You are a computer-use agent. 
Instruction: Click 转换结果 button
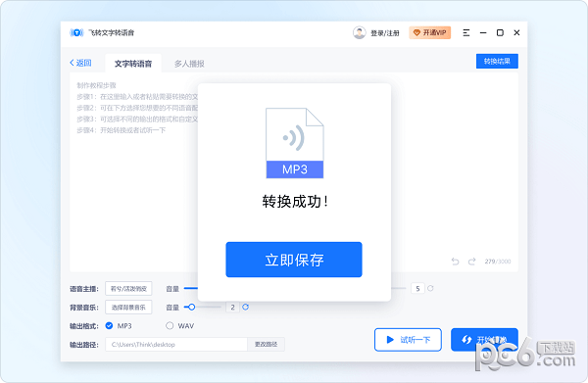(x=497, y=61)
